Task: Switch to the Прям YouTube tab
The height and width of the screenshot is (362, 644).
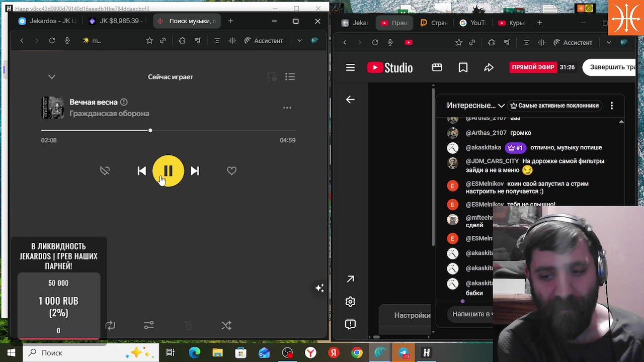Action: (395, 23)
